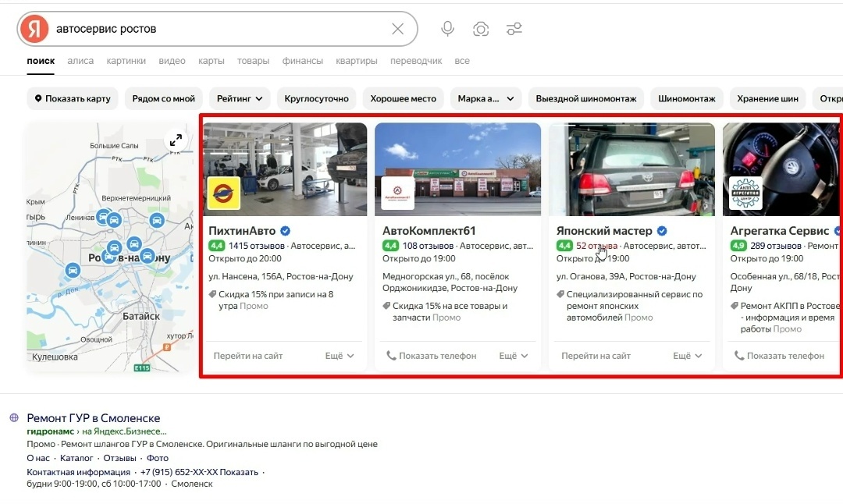Open АвтоКомплект61 storefront photo
This screenshot has width=843, height=504.
pyautogui.click(x=458, y=169)
